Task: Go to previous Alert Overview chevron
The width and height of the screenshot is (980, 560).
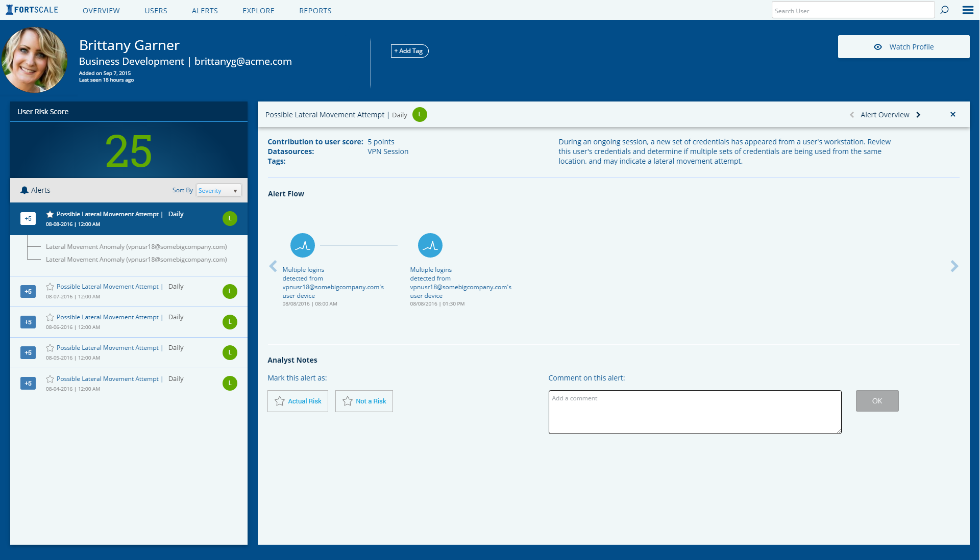Action: [852, 115]
